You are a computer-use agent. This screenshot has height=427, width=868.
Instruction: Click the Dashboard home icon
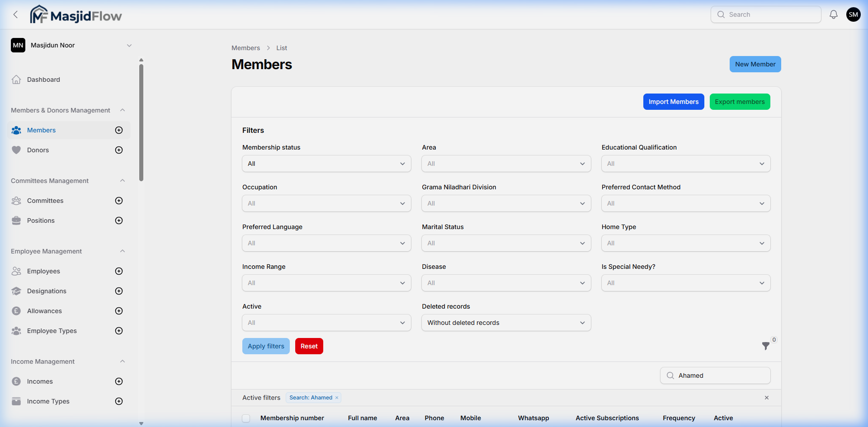16,79
